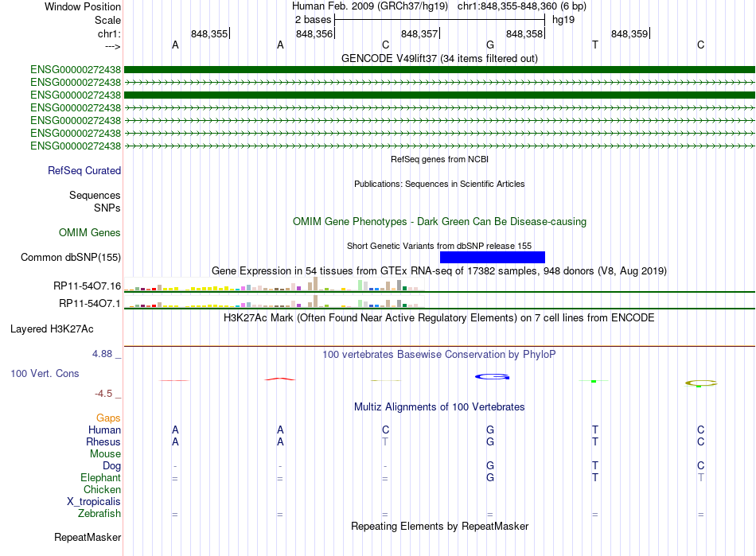Click the chr1: ruler label

pyautogui.click(x=109, y=33)
